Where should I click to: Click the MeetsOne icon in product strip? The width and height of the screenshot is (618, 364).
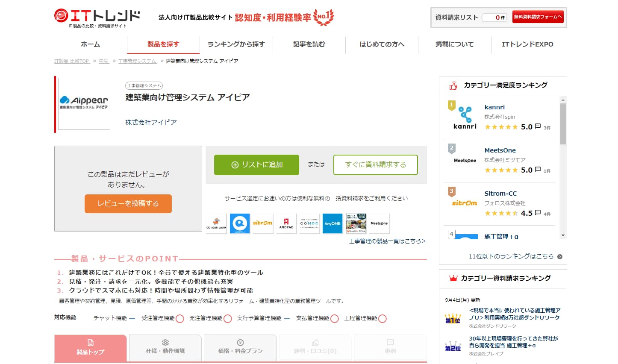pyautogui.click(x=379, y=223)
